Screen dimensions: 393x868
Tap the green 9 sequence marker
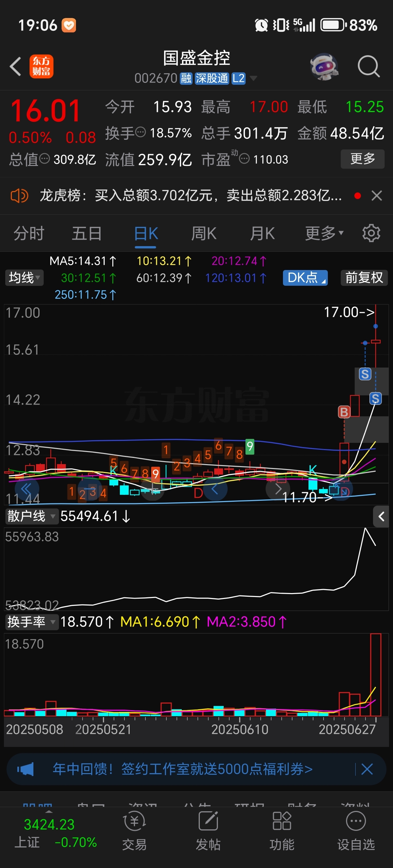[250, 446]
